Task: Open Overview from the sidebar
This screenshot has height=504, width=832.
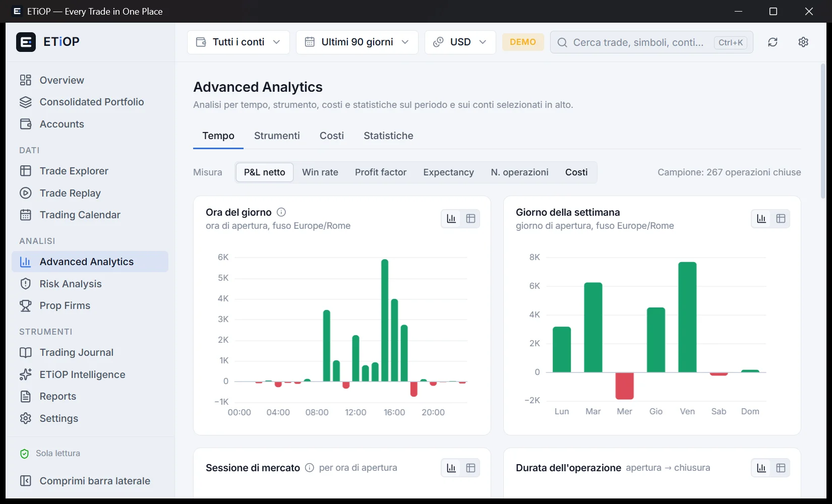Action: (x=90, y=80)
